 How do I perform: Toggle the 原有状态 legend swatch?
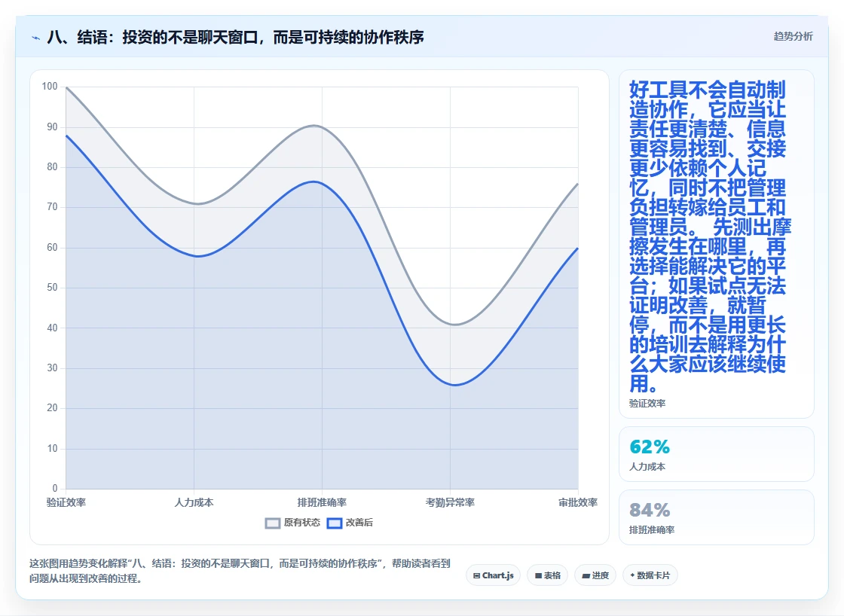click(273, 523)
